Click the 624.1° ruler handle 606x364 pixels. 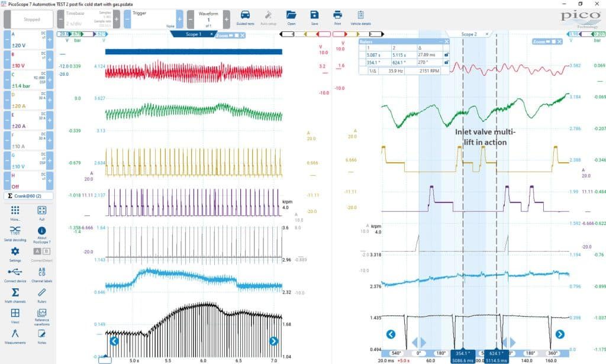pos(495,353)
